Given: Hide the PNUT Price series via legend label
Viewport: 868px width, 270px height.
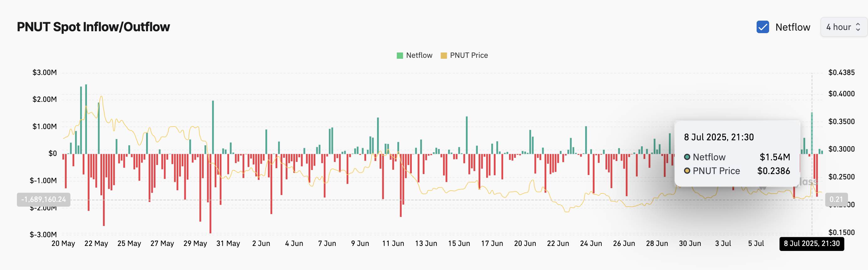Looking at the screenshot, I should tap(469, 55).
